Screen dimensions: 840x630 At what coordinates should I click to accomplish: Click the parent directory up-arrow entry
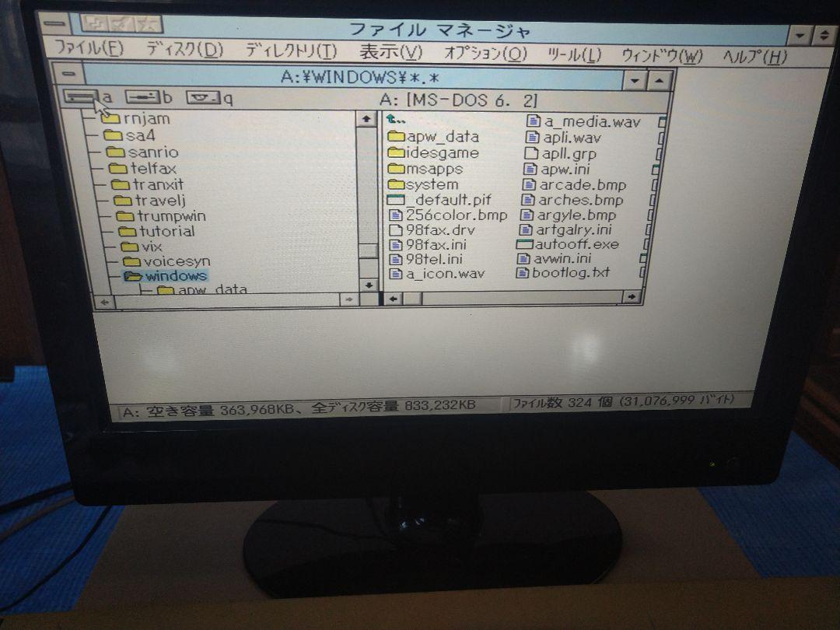pos(396,120)
